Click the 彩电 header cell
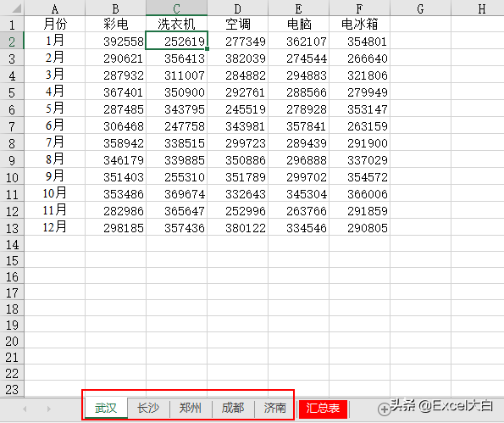Image resolution: width=504 pixels, height=423 pixels. pyautogui.click(x=116, y=24)
